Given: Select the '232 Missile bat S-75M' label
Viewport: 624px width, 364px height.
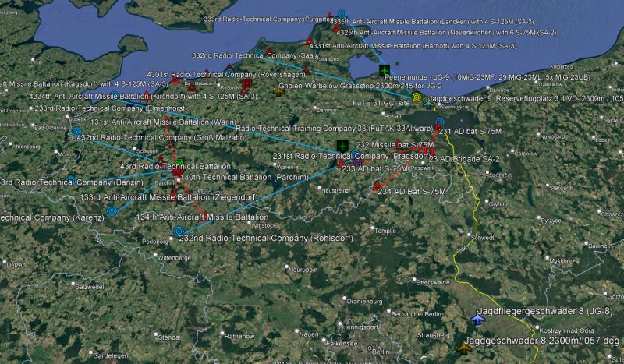Looking at the screenshot, I should (x=395, y=145).
